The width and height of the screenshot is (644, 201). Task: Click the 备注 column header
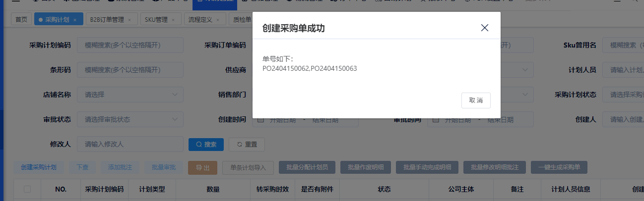click(516, 190)
